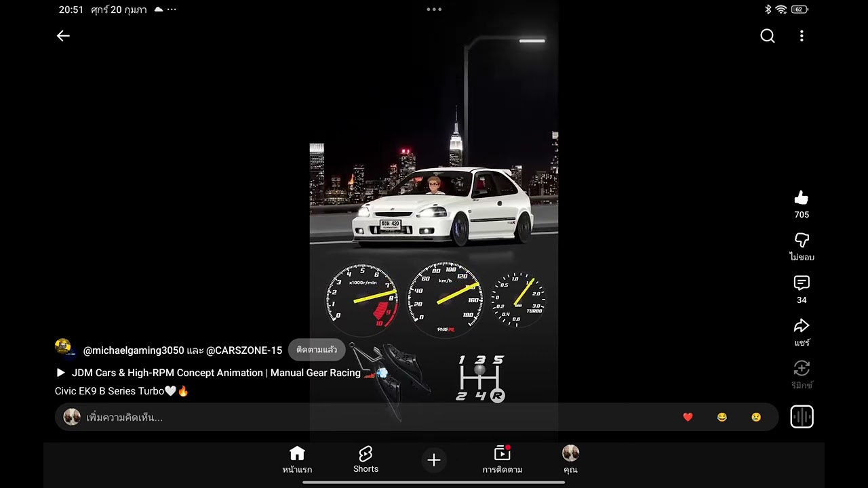Image resolution: width=868 pixels, height=488 pixels.
Task: Open the You profile tab (คุณ)
Action: (570, 460)
